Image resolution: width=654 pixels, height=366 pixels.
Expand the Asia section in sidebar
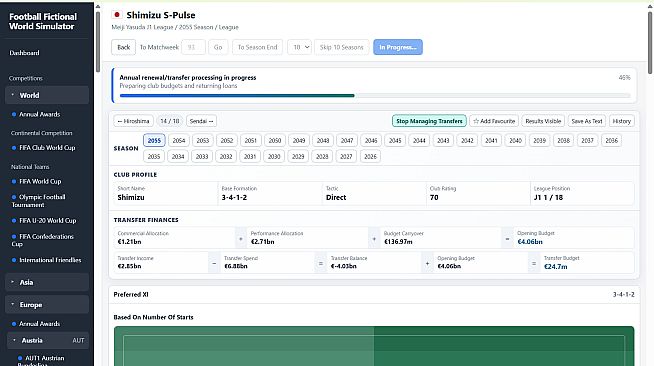pos(47,282)
